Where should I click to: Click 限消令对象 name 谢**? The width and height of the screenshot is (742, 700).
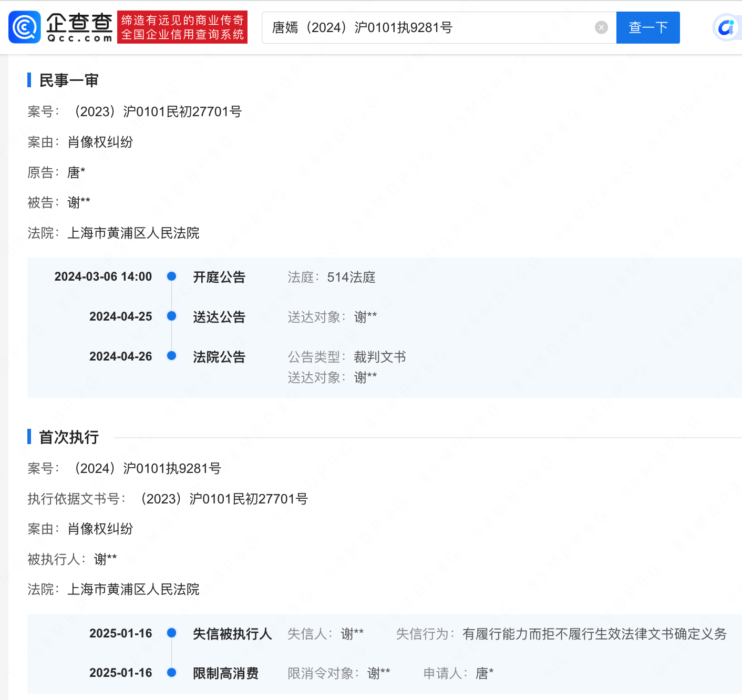(378, 673)
